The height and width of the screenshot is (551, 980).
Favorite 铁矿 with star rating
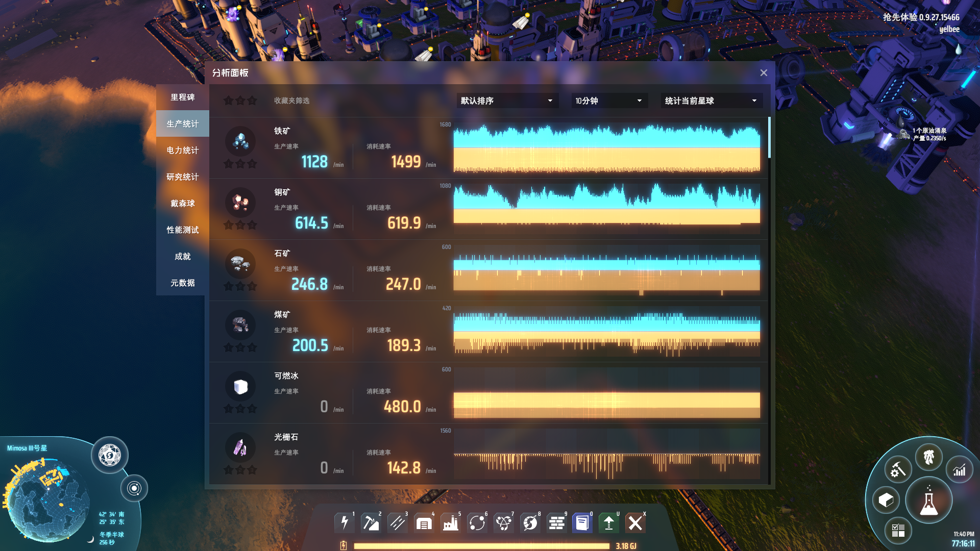tap(240, 164)
